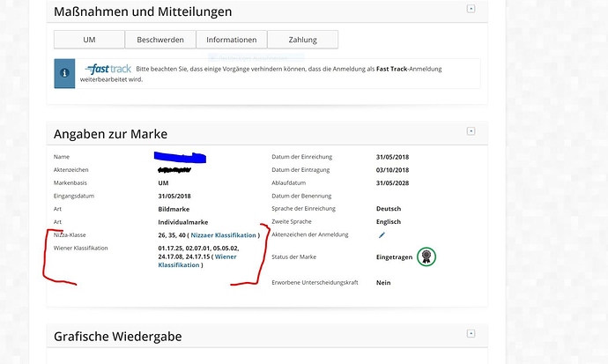Select the Informationen tab

(x=231, y=40)
